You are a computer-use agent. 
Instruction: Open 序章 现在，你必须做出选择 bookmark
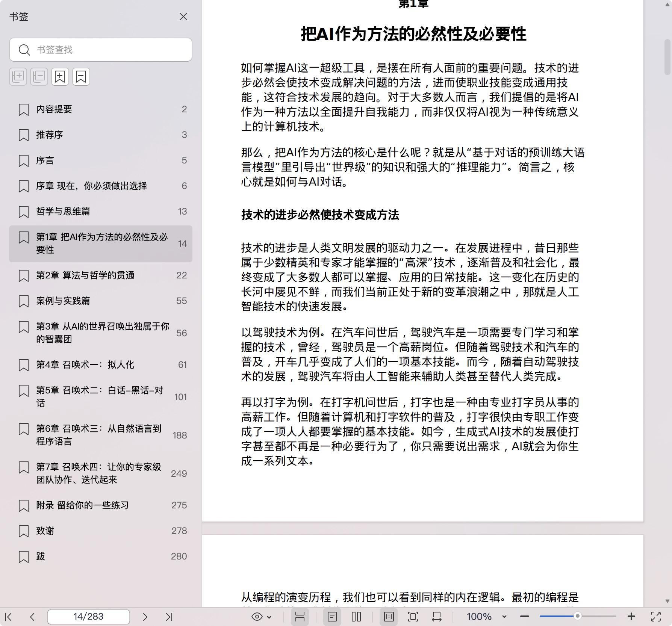click(x=101, y=186)
